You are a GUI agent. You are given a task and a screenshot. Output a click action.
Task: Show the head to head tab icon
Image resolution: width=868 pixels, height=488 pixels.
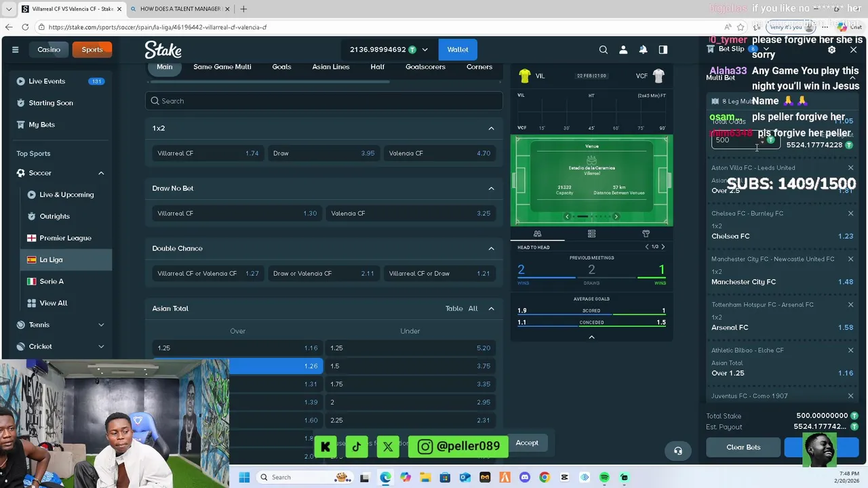pos(537,234)
